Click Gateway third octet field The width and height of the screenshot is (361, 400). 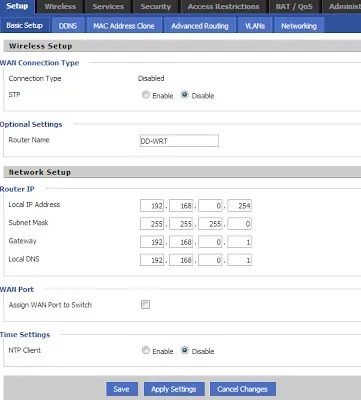point(210,242)
